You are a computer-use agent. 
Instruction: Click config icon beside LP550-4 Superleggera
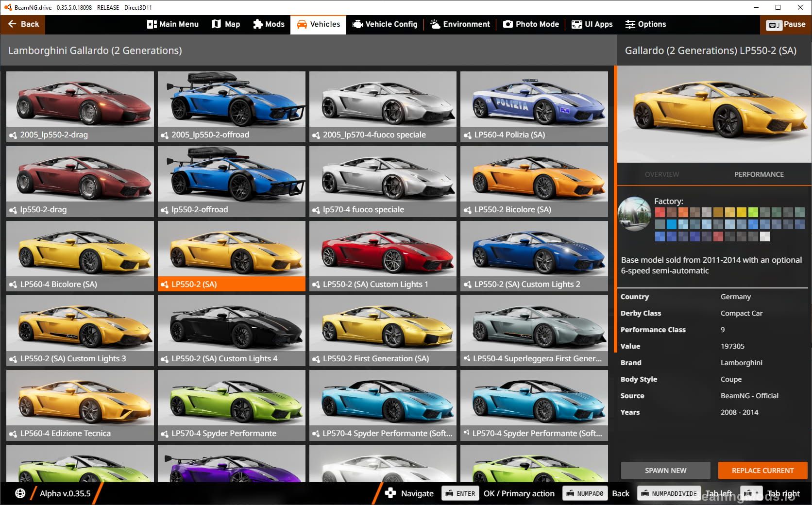click(467, 358)
